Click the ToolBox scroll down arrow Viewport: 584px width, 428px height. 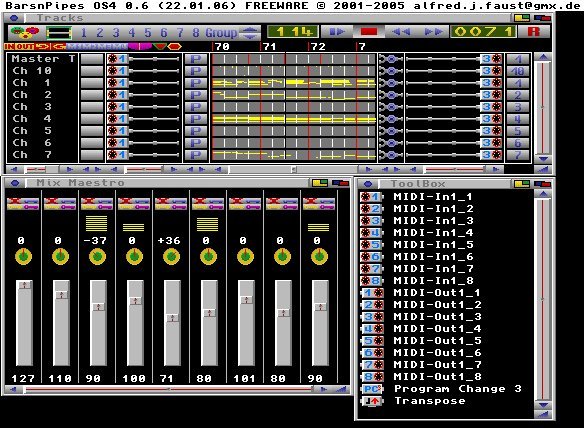(543, 405)
